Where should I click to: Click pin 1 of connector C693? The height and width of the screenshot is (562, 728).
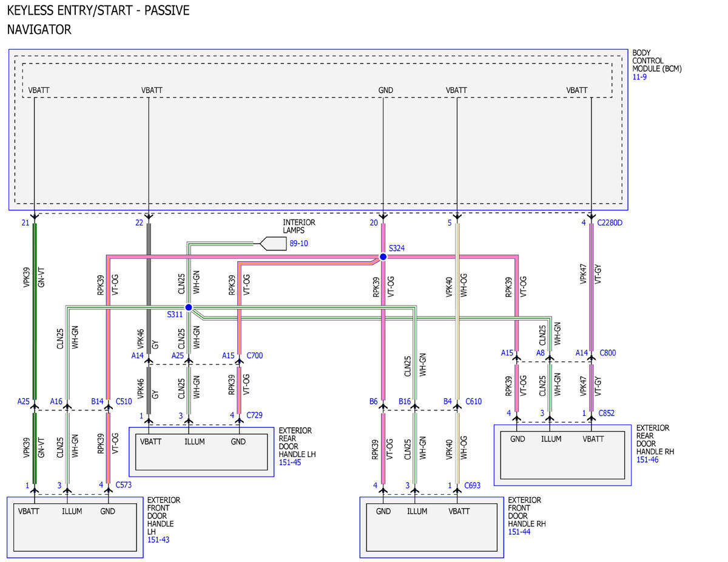pyautogui.click(x=450, y=485)
